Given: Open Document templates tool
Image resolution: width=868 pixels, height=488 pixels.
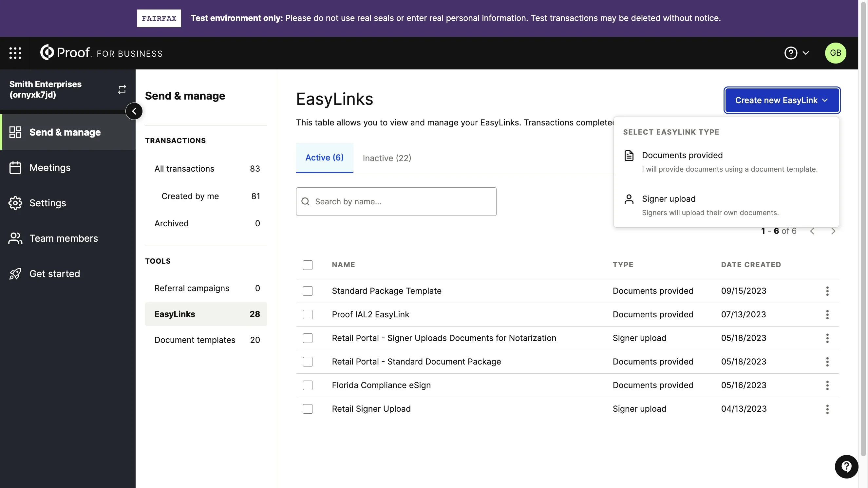Looking at the screenshot, I should 206,340.
